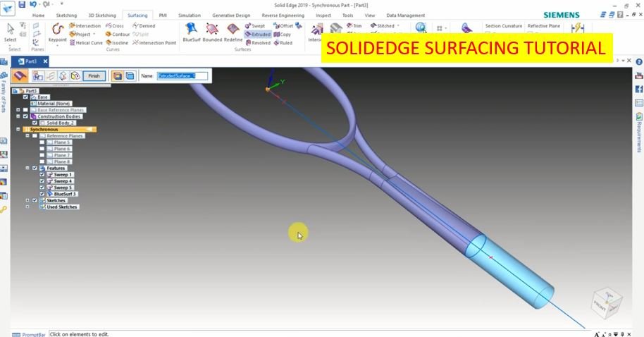Open the Sketching ribbon tab
The width and height of the screenshot is (644, 337).
[x=66, y=16]
